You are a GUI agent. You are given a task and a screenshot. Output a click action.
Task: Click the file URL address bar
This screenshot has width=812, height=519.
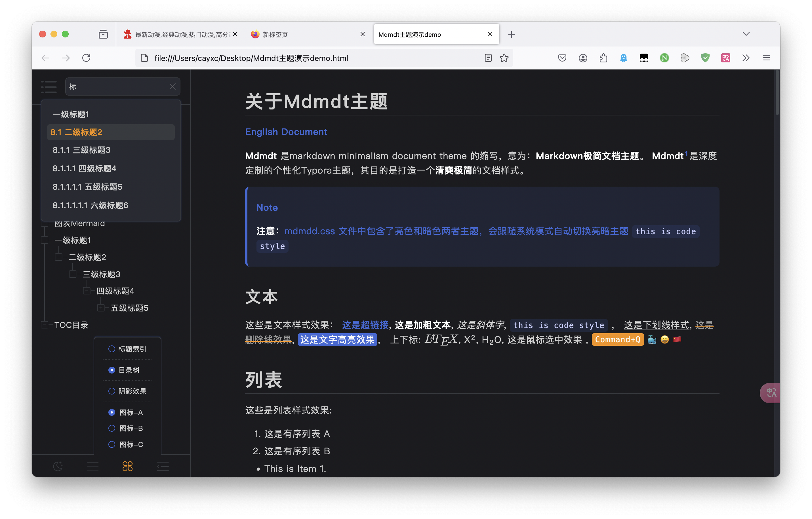coord(324,58)
